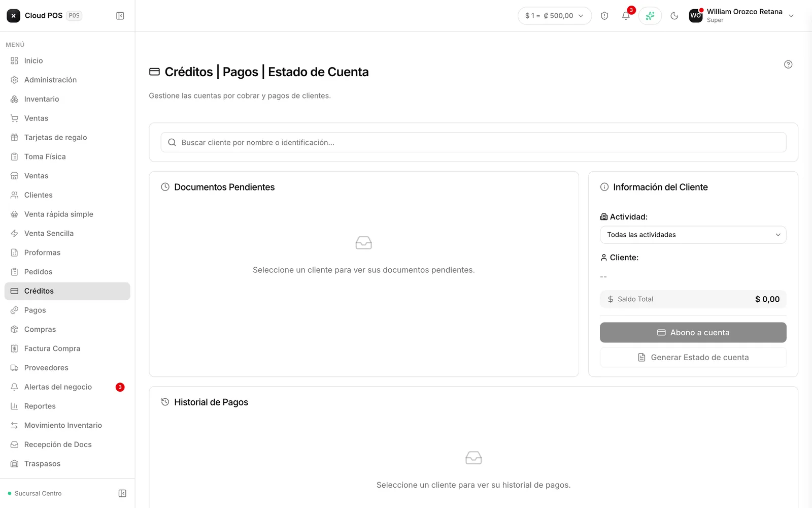Open Inventario in the sidebar

point(67,99)
